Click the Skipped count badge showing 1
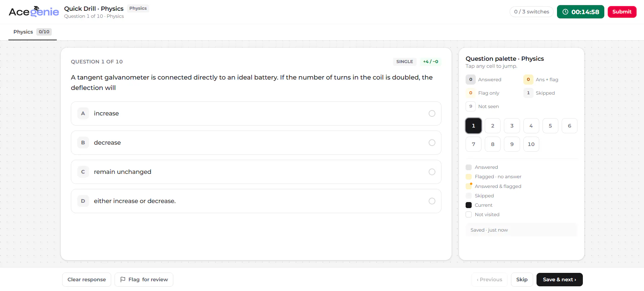644x291 pixels. [x=528, y=93]
